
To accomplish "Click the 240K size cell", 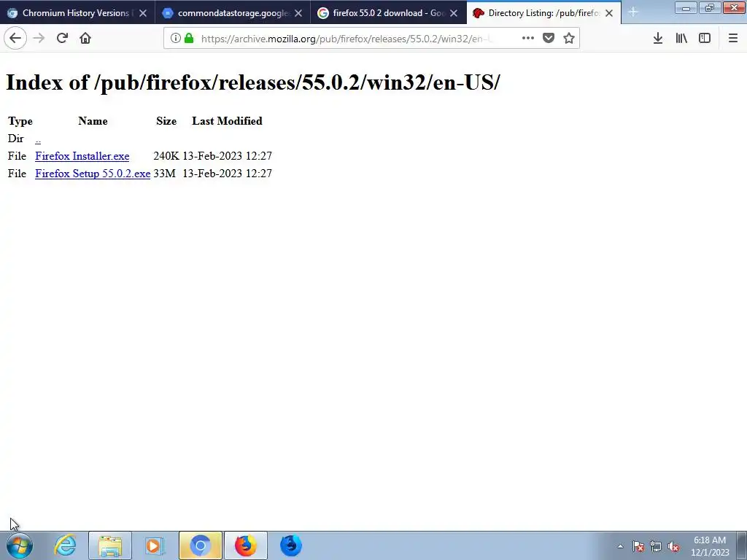I will tap(166, 156).
